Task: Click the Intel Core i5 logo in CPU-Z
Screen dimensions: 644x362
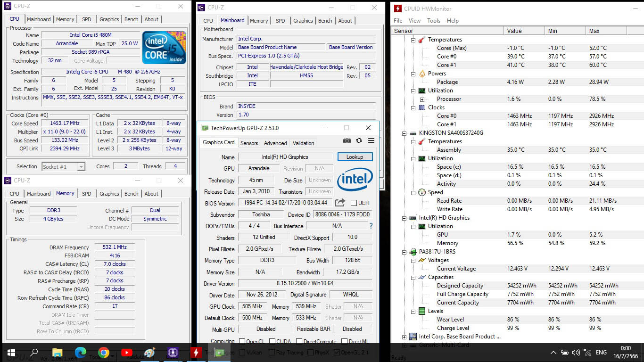Action: pyautogui.click(x=164, y=48)
